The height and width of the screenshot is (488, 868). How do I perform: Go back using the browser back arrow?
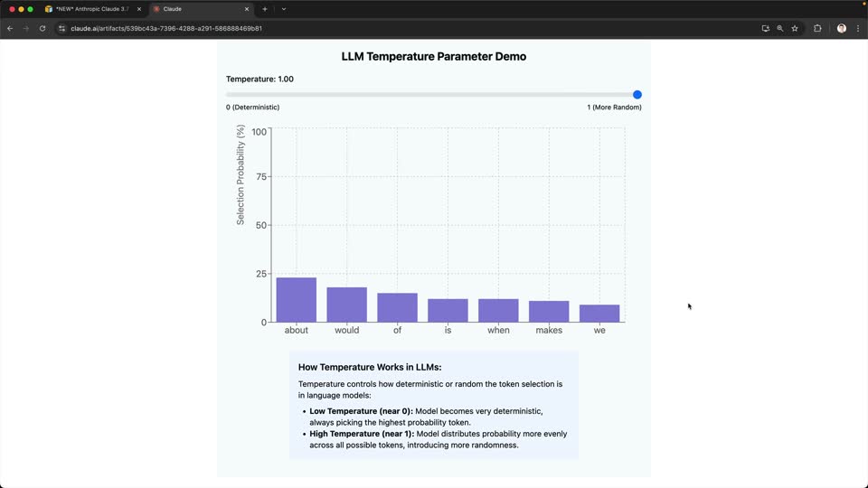[x=10, y=28]
